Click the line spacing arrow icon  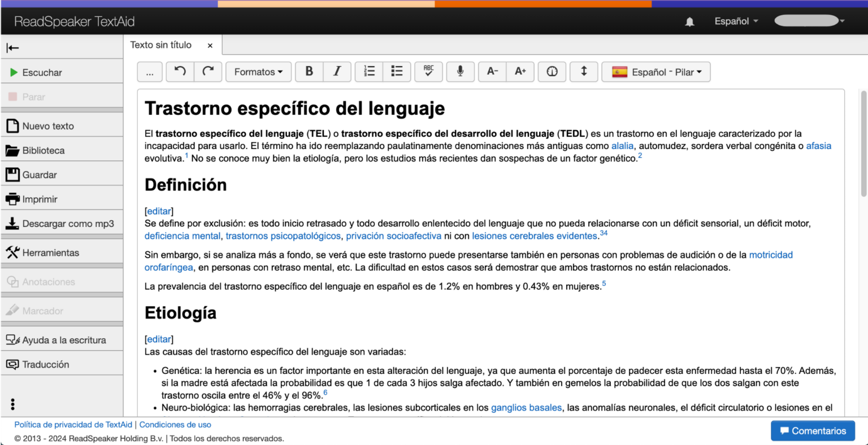tap(584, 71)
